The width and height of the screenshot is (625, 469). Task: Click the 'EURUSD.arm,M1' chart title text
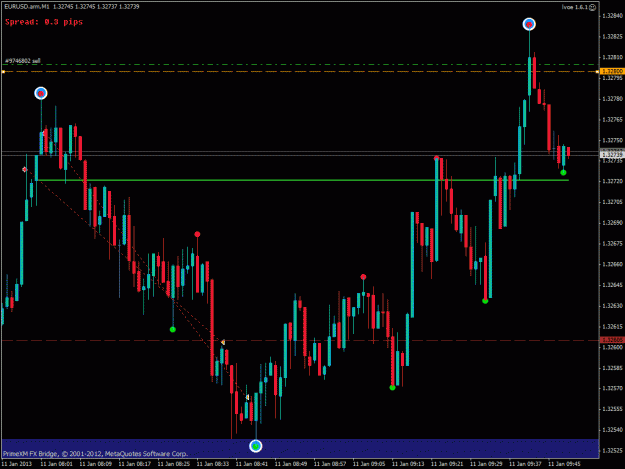tap(27, 7)
